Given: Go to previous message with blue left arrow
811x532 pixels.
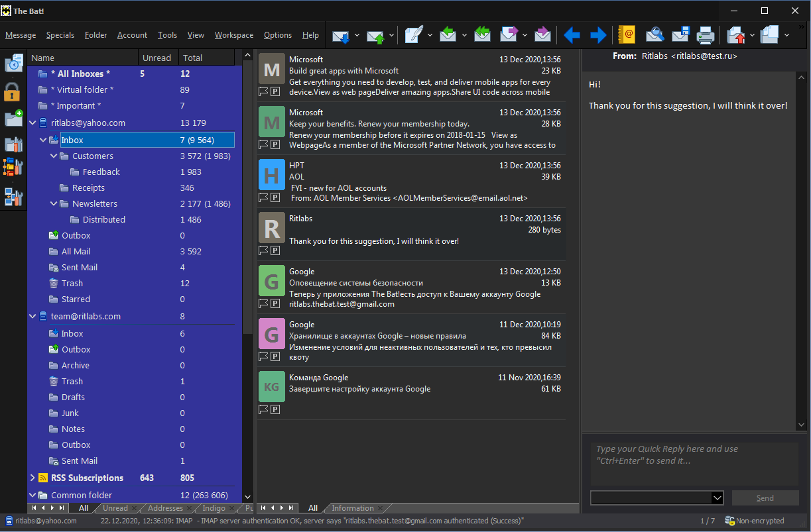Looking at the screenshot, I should (x=572, y=35).
